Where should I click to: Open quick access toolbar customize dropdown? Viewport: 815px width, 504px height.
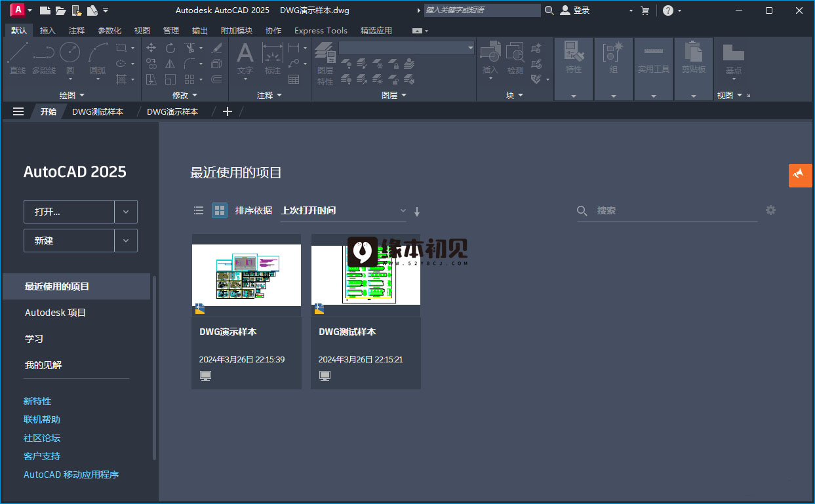click(106, 10)
